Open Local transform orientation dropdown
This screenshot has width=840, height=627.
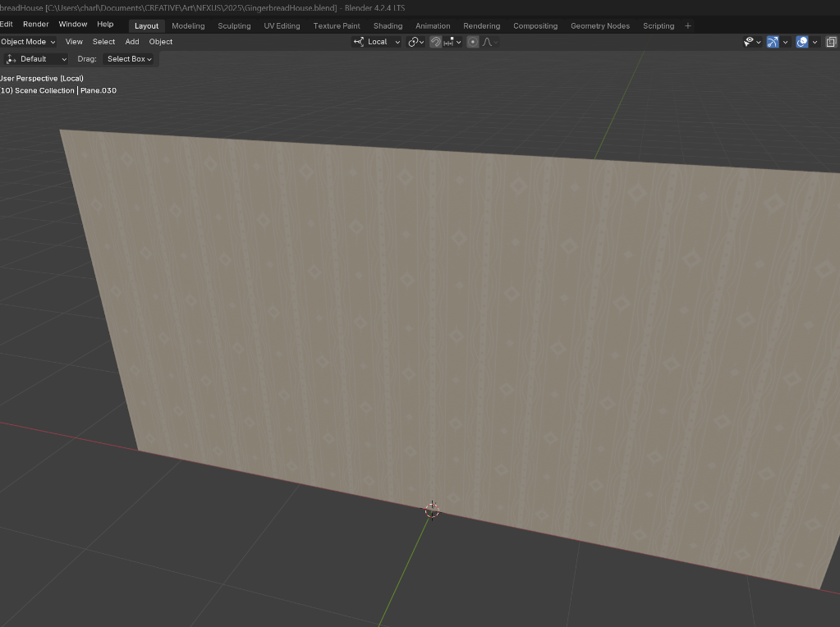tap(377, 42)
